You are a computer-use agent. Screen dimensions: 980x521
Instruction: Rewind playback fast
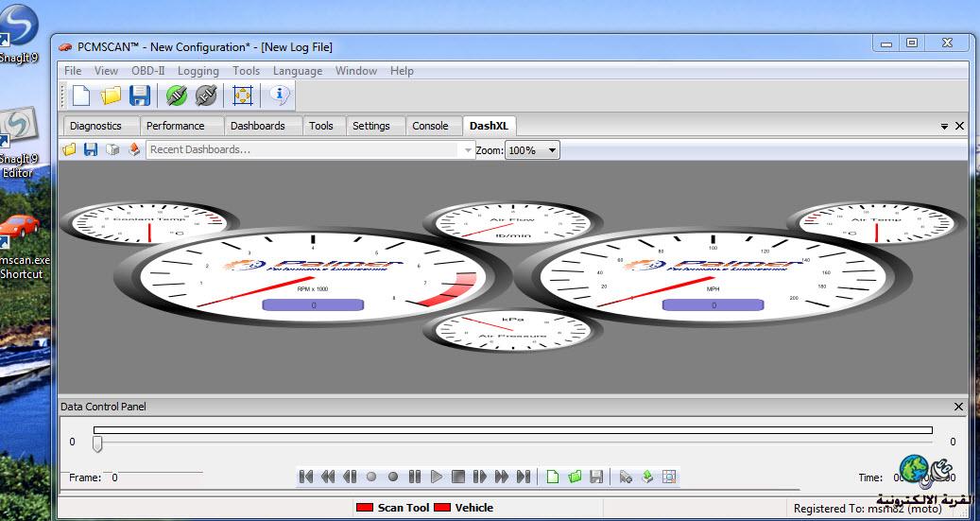328,477
